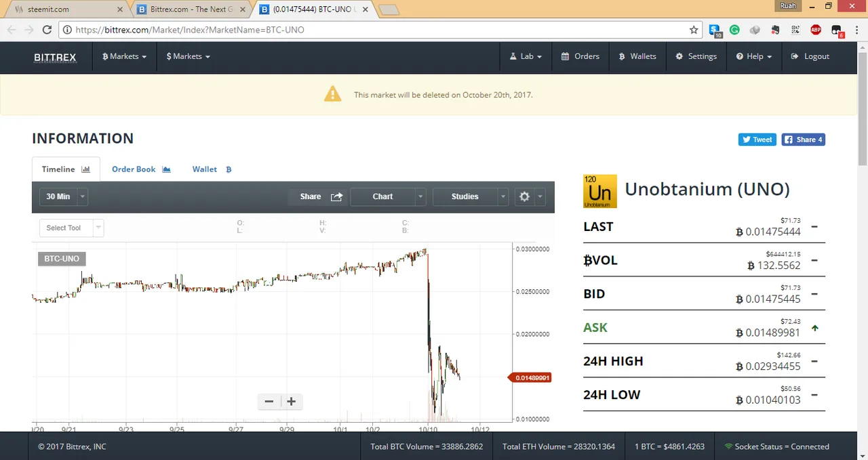Open the Settings page
This screenshot has height=460, width=868.
pos(696,57)
